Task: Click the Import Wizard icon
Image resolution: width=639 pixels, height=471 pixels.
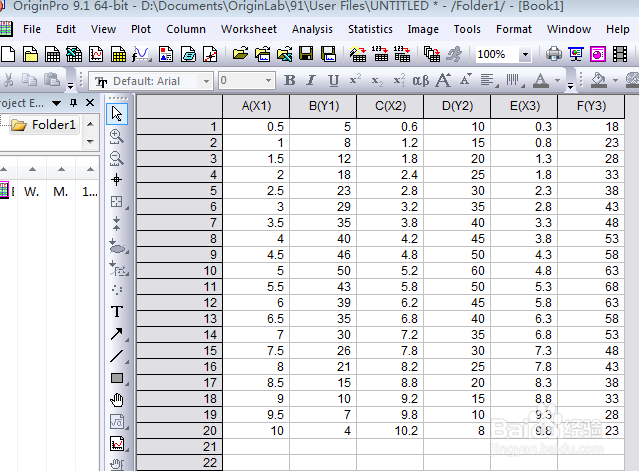Action: click(358, 54)
